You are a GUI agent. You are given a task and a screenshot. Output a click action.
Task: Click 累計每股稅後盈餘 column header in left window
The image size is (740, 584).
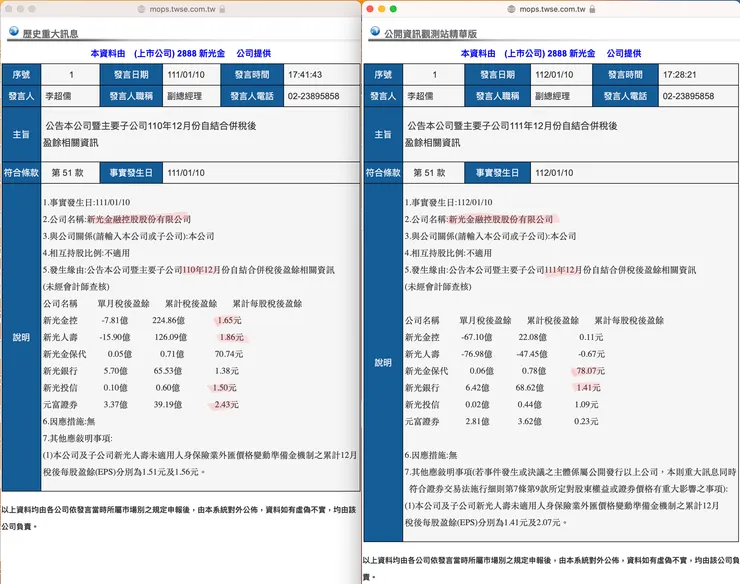(267, 304)
